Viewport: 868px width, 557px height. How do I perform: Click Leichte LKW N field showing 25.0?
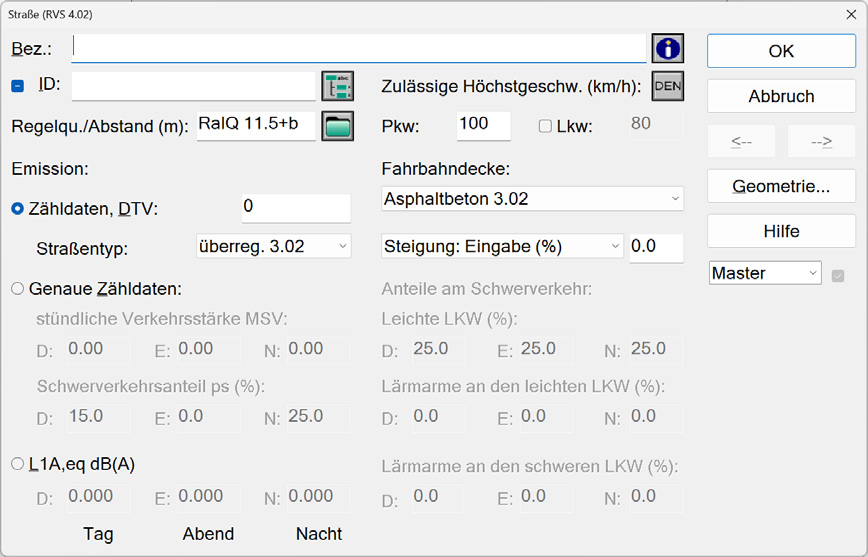(x=657, y=350)
